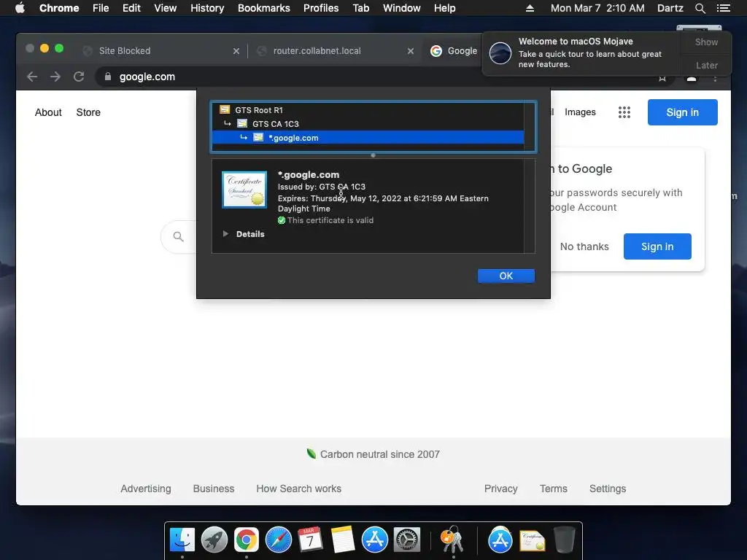
Task: Open Finder from the Dock
Action: click(x=182, y=540)
